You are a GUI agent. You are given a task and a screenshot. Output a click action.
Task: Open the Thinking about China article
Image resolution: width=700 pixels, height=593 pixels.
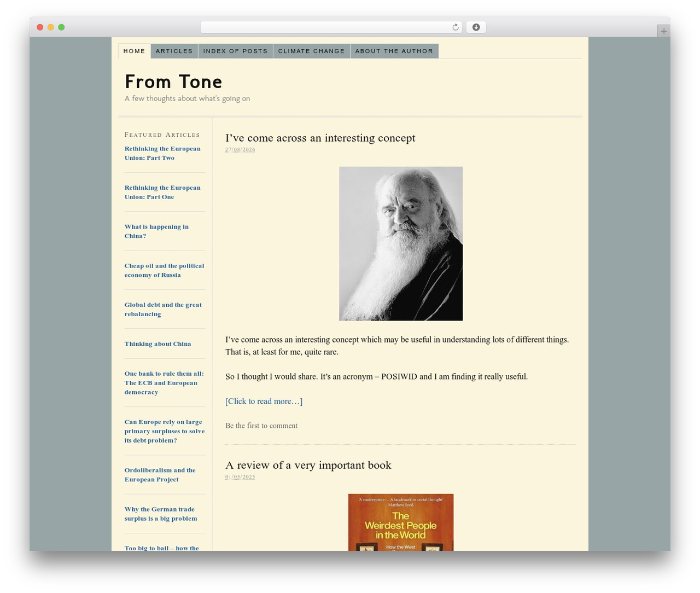[157, 344]
